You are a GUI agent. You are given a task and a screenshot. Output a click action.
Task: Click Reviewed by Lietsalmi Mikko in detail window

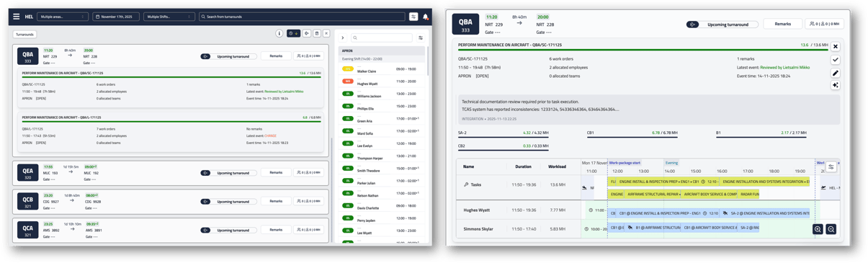784,67
